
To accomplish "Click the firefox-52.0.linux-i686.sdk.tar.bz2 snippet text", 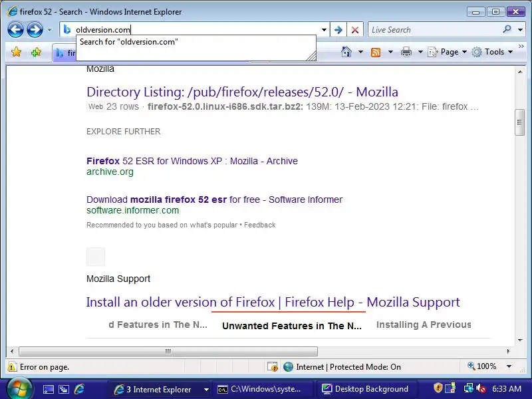I will click(x=225, y=106).
